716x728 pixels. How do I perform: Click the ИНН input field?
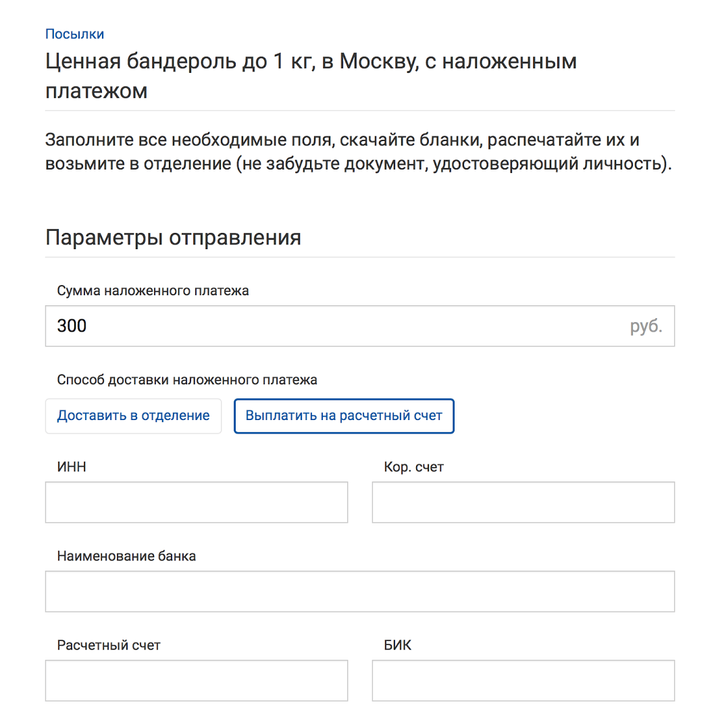[196, 502]
